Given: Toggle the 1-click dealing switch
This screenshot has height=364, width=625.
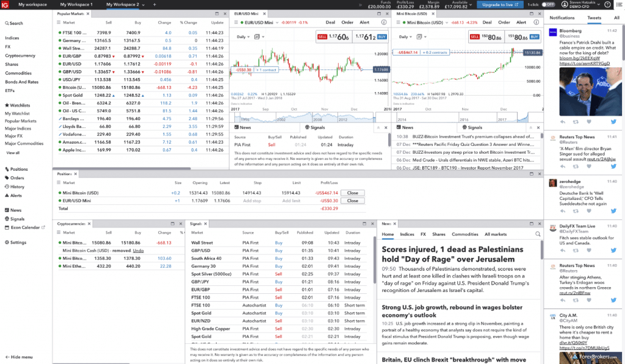Looking at the screenshot, I should [547, 4].
